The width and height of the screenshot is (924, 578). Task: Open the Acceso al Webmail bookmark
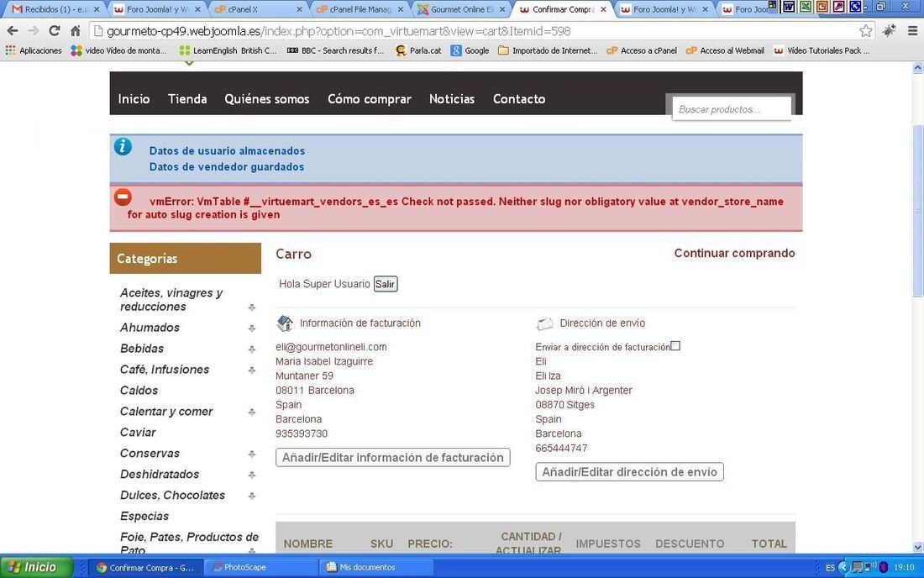coord(725,50)
